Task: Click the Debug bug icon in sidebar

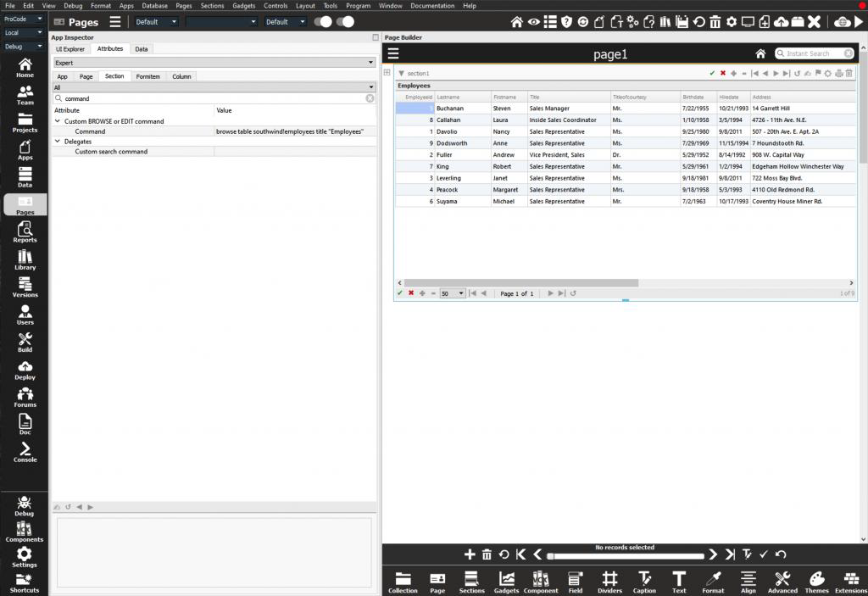Action: coord(24,504)
